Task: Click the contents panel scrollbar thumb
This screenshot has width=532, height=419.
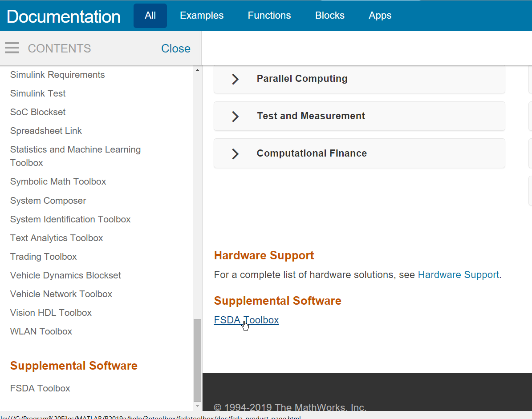Action: click(x=197, y=360)
